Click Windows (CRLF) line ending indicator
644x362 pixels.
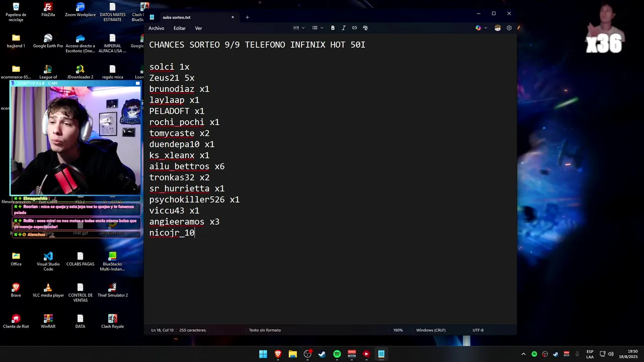pos(431,330)
